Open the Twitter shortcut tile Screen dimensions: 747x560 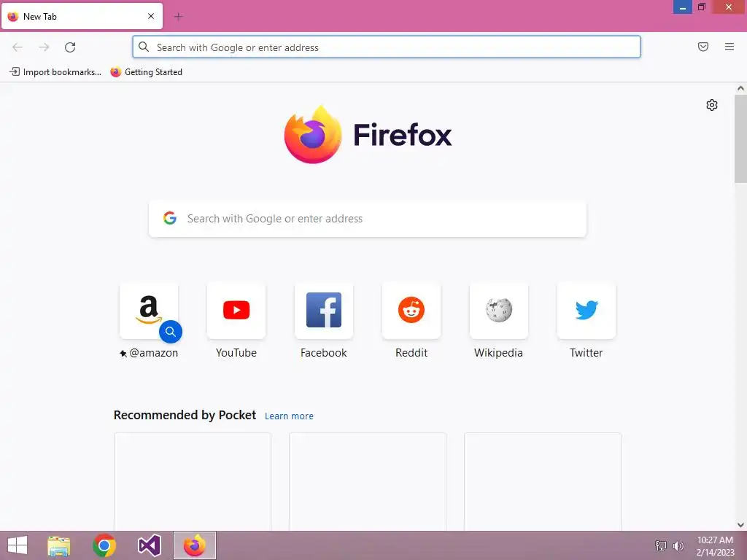[586, 311]
